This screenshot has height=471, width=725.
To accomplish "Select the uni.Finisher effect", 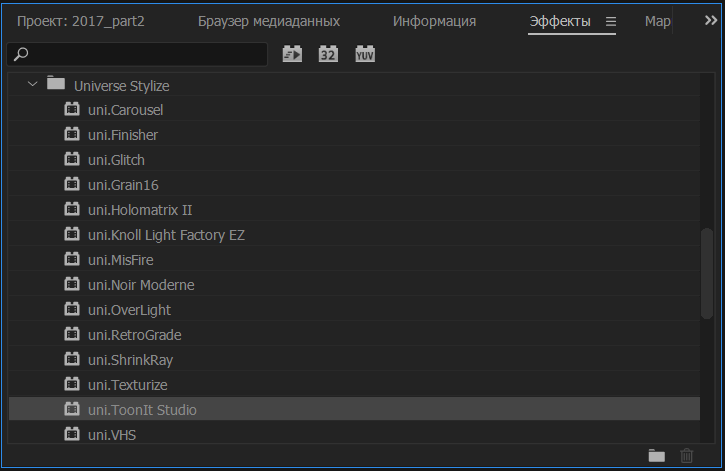I will [x=123, y=135].
